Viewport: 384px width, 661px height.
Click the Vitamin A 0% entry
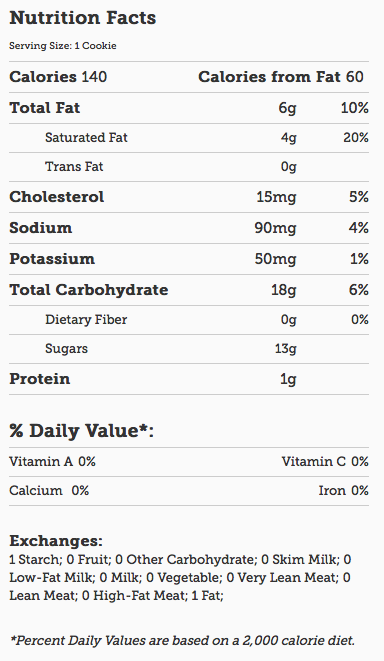coord(53,462)
